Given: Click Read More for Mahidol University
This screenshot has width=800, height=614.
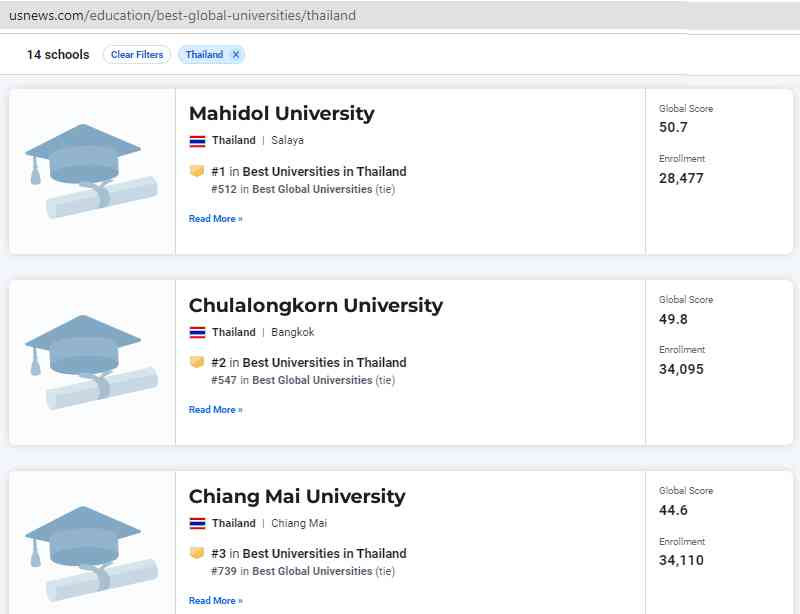Looking at the screenshot, I should 215,219.
